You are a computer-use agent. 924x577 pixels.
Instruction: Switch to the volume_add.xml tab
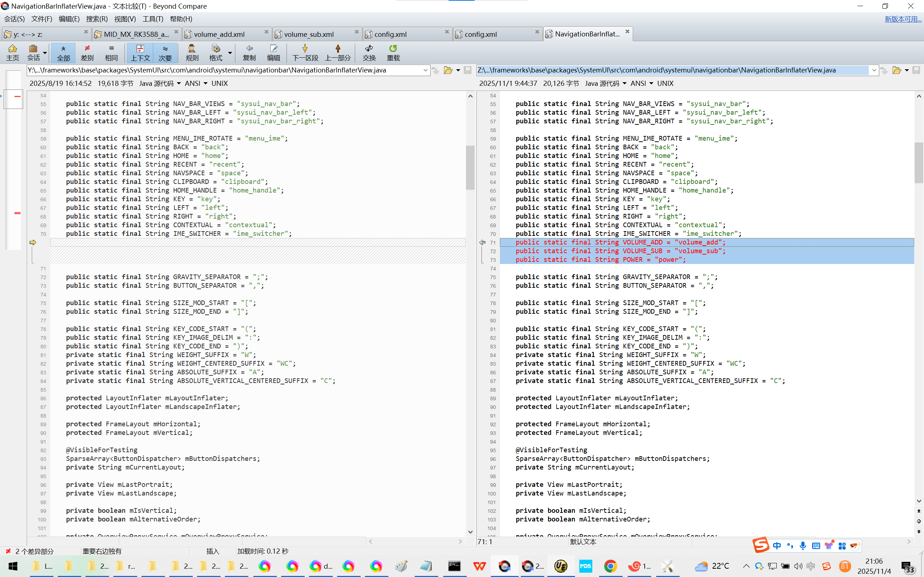click(x=219, y=34)
